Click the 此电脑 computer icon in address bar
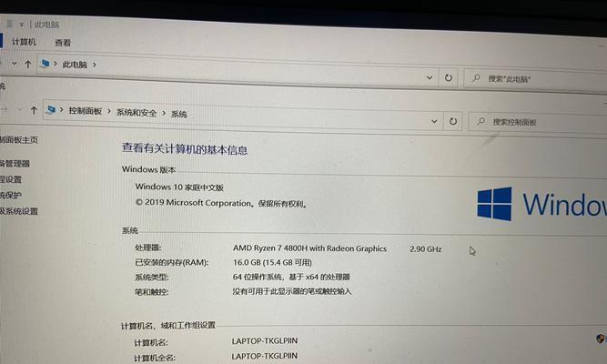 click(x=45, y=63)
